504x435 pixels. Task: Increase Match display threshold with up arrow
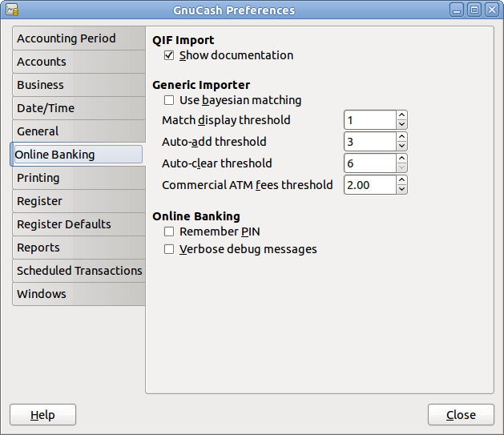click(401, 115)
